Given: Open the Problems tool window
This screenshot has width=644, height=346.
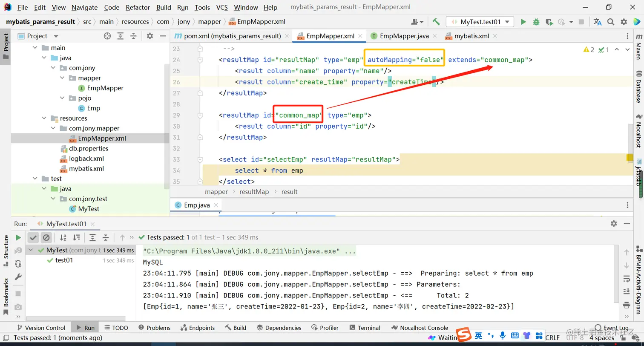Looking at the screenshot, I should click(154, 328).
